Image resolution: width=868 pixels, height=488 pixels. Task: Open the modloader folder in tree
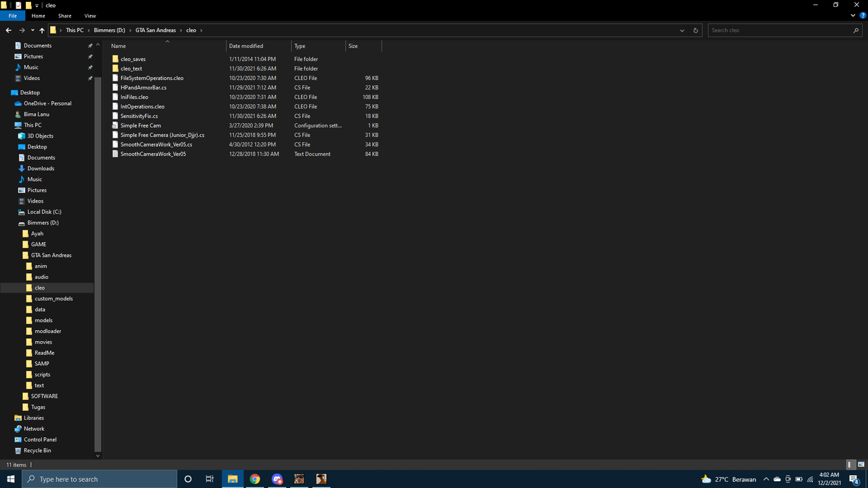click(47, 331)
